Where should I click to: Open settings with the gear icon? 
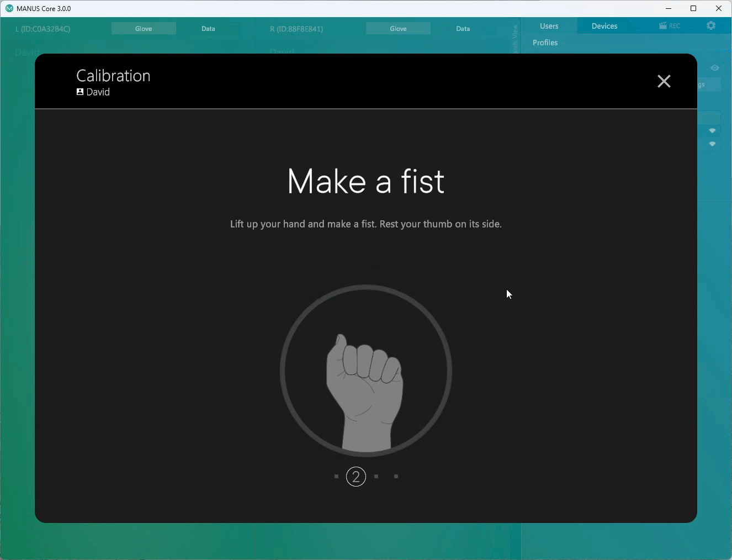711,26
